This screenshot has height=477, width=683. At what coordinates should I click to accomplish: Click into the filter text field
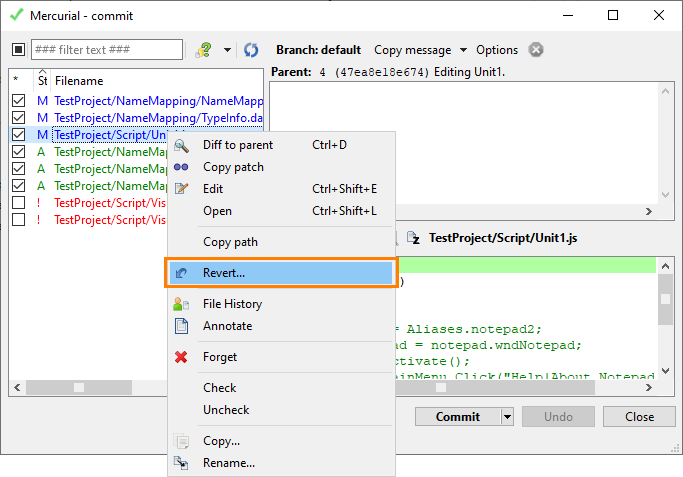[106, 50]
